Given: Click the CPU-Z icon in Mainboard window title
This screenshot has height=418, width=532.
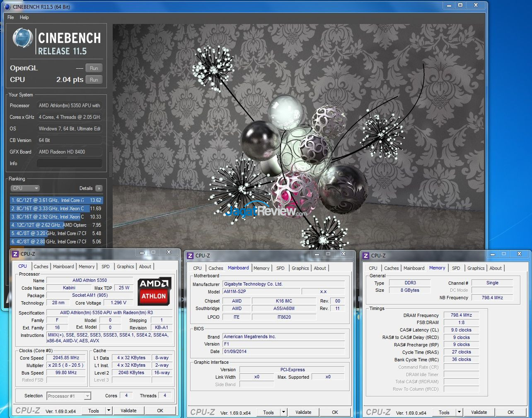Looking at the screenshot, I should tap(191, 256).
